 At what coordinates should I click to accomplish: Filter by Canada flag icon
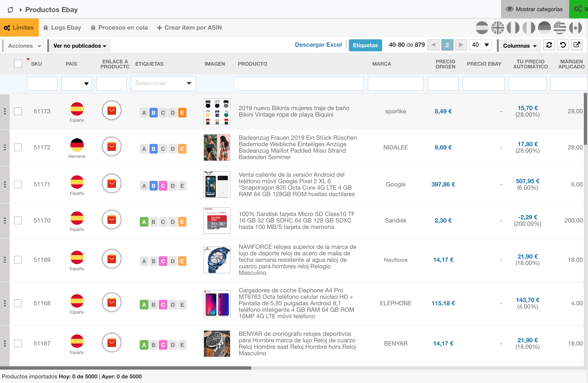coord(576,28)
